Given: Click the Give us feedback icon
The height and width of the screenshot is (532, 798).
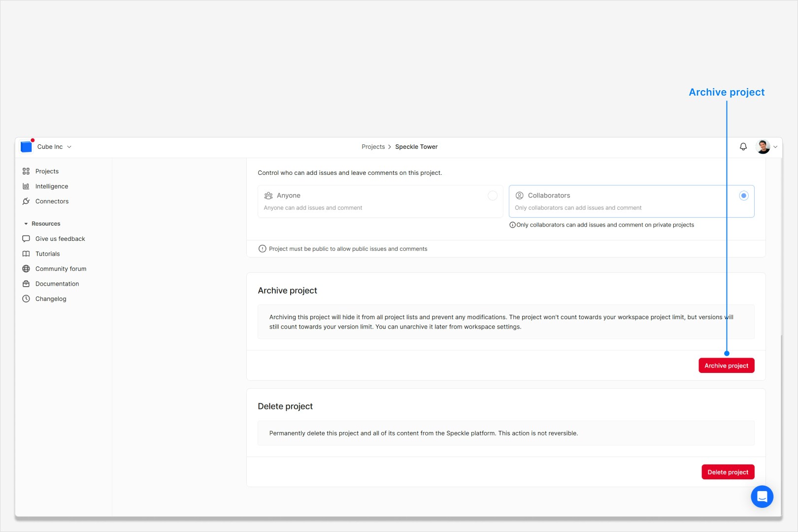Looking at the screenshot, I should (x=26, y=238).
